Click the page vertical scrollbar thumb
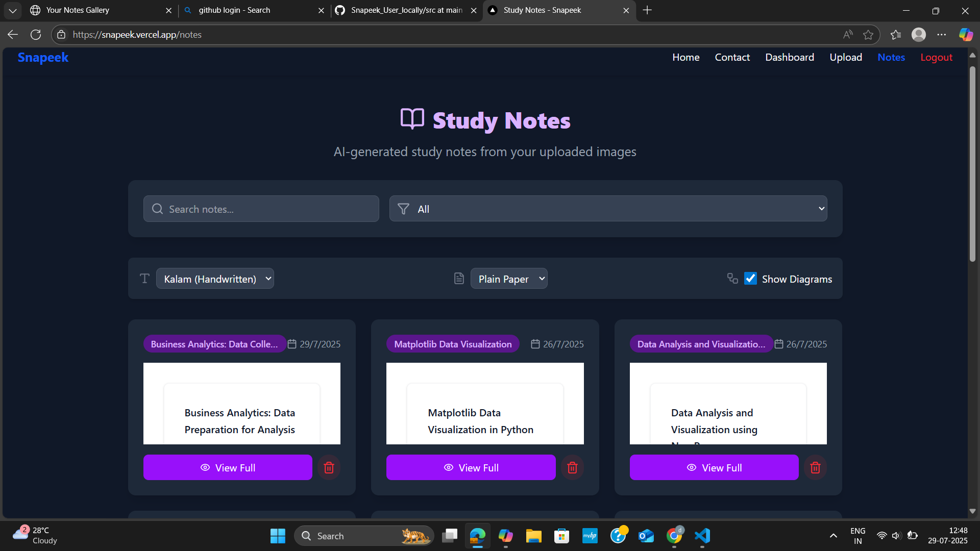980x551 pixels. (972, 163)
